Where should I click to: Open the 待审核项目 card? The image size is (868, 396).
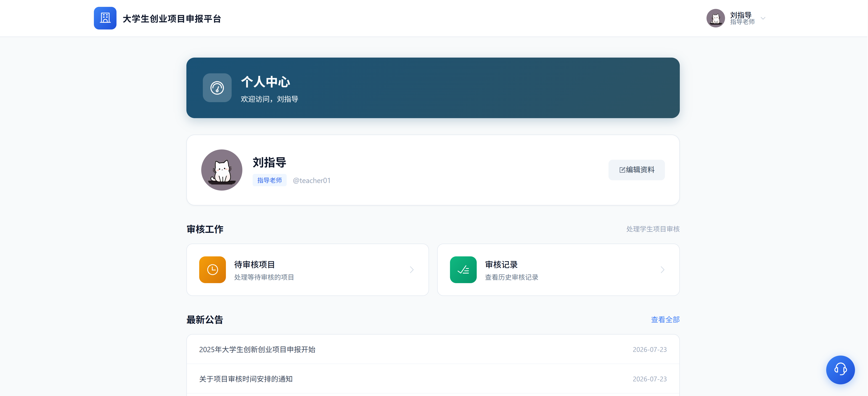tap(308, 270)
